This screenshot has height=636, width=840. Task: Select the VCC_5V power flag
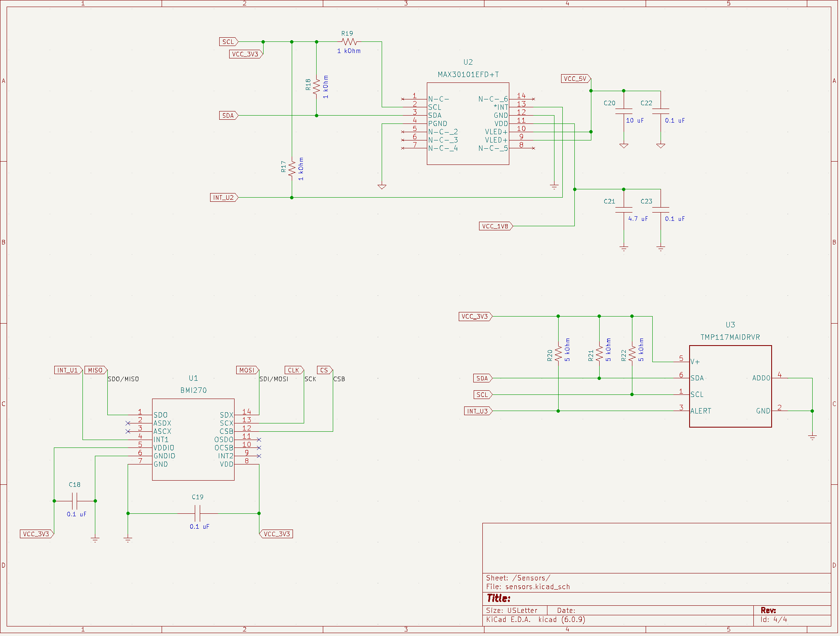click(x=576, y=78)
